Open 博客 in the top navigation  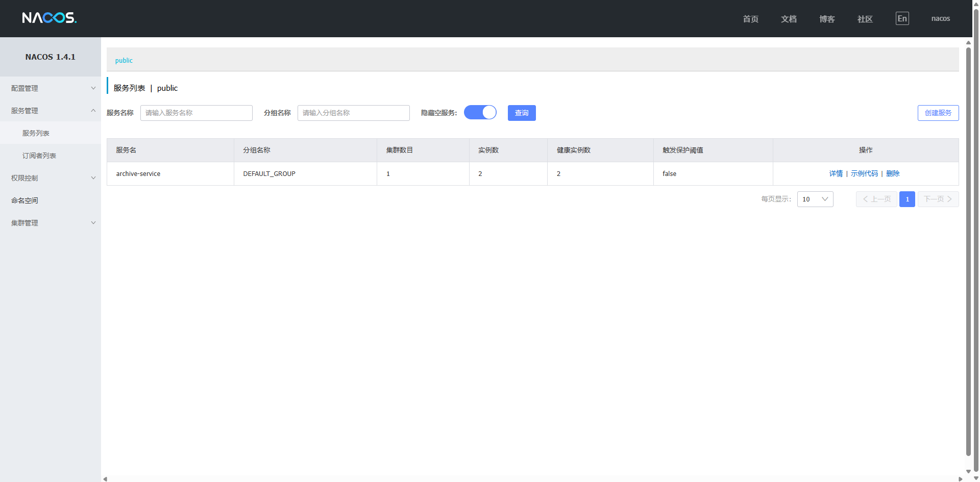pyautogui.click(x=827, y=19)
